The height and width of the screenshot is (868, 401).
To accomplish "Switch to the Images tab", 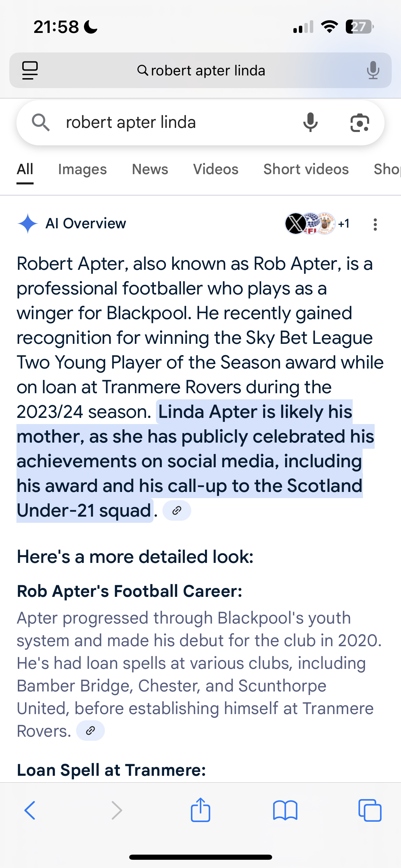I will [x=83, y=169].
